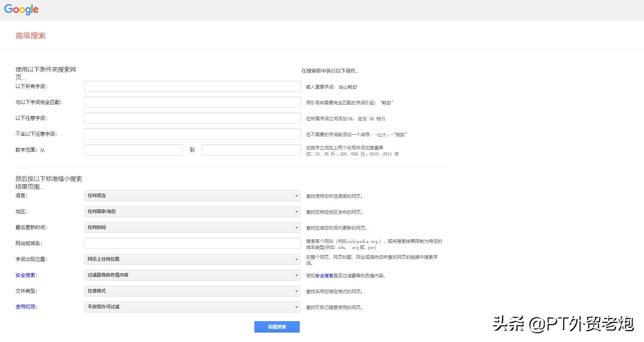Viewport: 644px width, 342px height.
Task: Expand the 地区 dropdown showing 任何国家/地区
Action: point(192,211)
